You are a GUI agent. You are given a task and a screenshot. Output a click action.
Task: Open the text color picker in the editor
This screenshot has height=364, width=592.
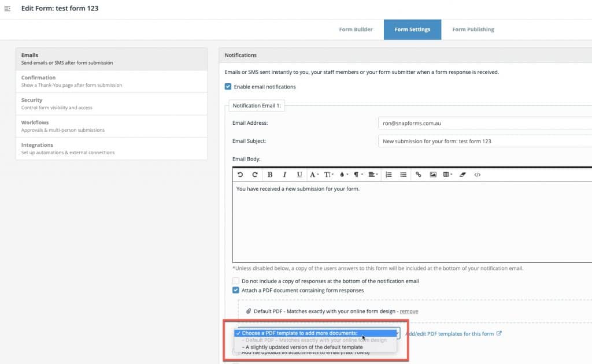tap(314, 174)
